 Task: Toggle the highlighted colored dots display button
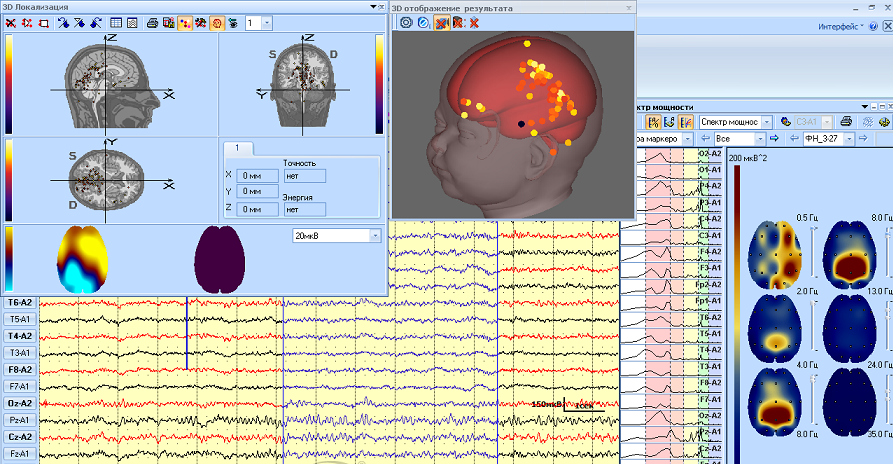pos(185,22)
